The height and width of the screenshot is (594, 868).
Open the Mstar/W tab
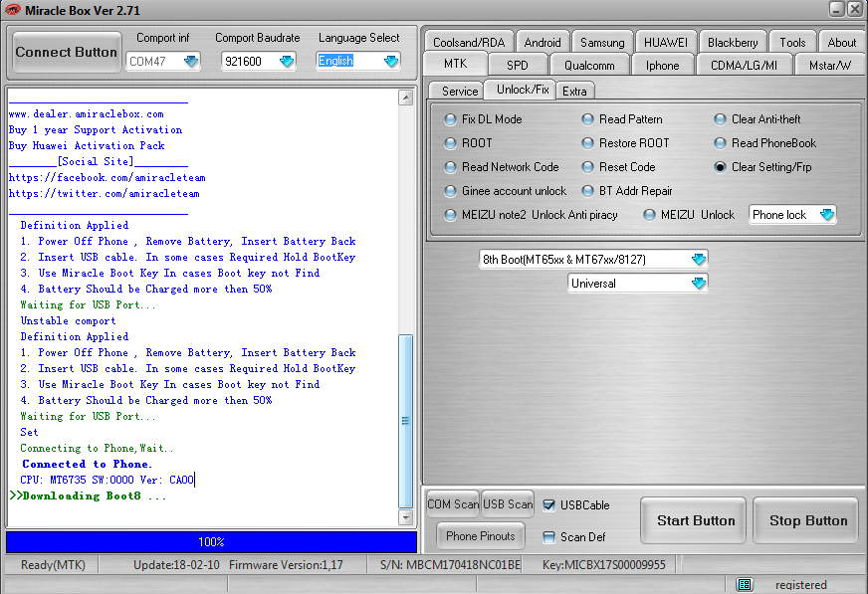point(830,66)
